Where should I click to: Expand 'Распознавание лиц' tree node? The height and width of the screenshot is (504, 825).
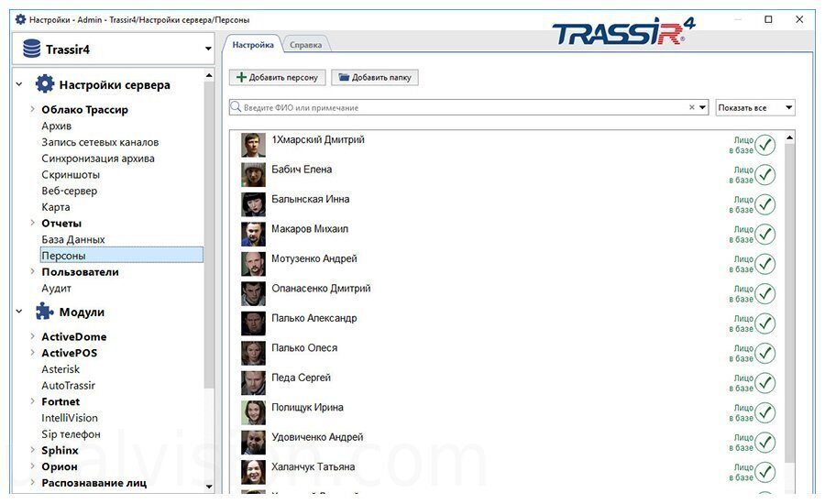click(x=32, y=482)
